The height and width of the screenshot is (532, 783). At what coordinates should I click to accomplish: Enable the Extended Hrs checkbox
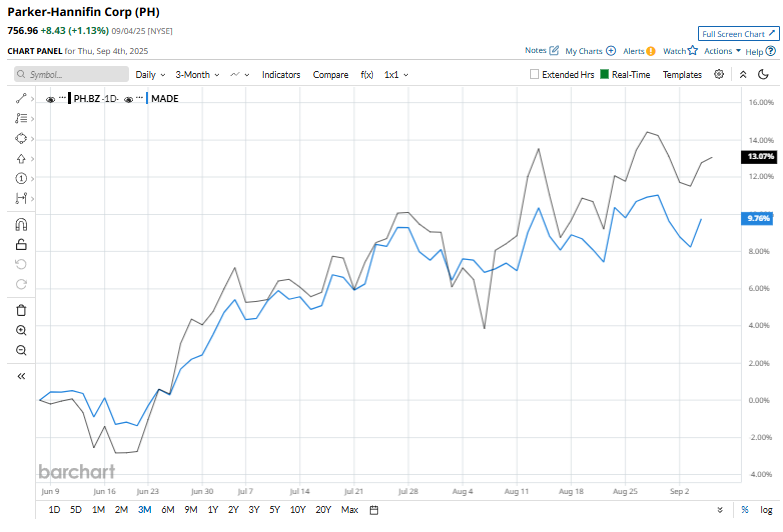click(x=534, y=74)
